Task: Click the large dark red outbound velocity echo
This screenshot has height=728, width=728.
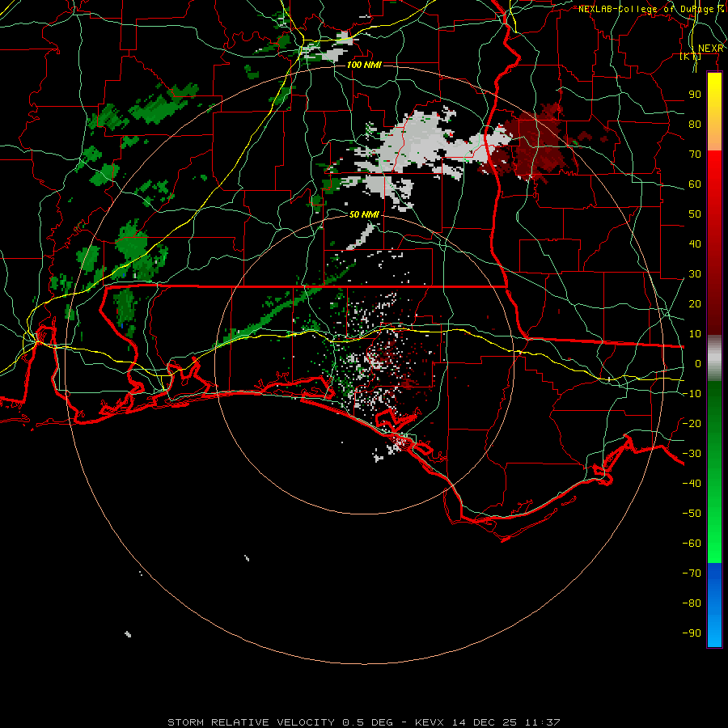Action: [x=539, y=144]
